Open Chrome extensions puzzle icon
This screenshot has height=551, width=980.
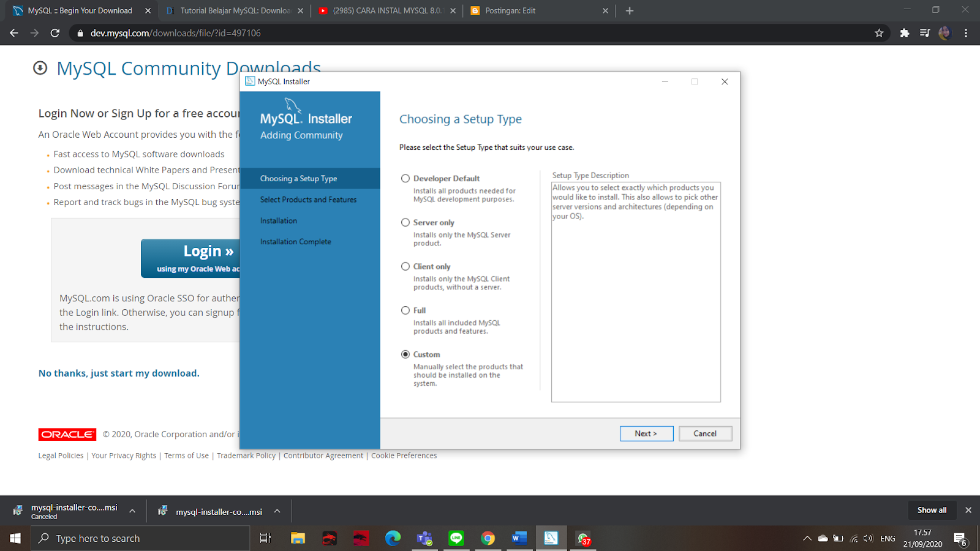click(x=905, y=33)
